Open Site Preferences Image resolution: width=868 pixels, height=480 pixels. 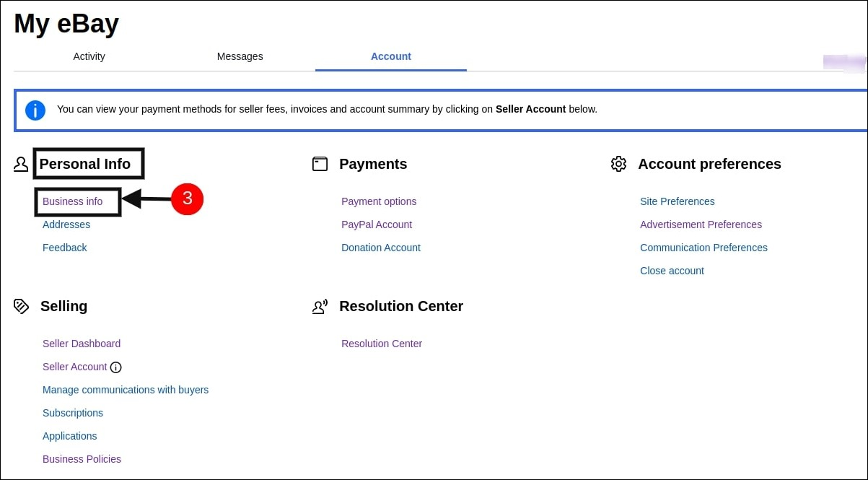pyautogui.click(x=677, y=201)
